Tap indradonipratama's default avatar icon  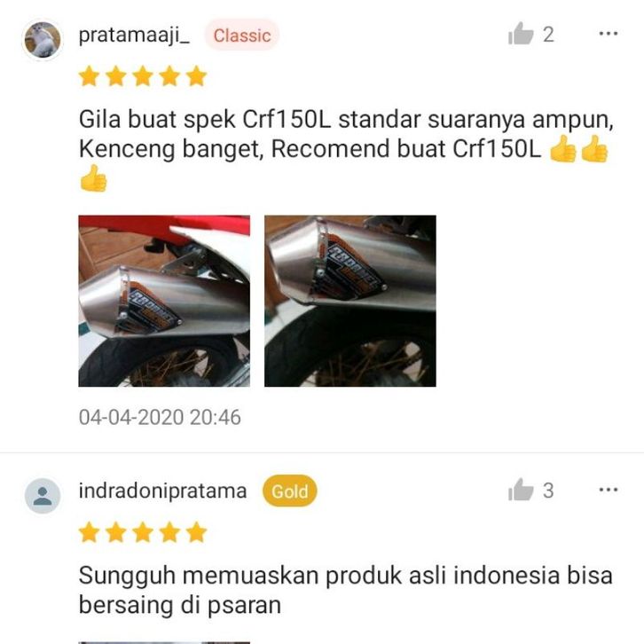coord(43,496)
